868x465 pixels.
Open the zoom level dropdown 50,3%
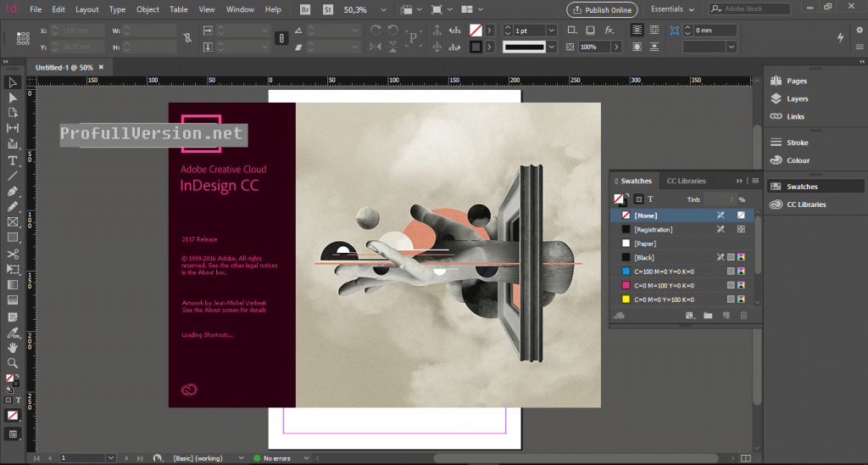coord(384,10)
